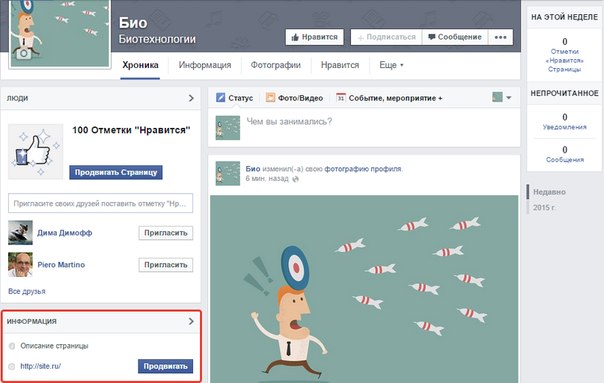Viewport: 604px width, 383px height.
Task: Click the globe privacy icon on post
Action: (x=295, y=179)
